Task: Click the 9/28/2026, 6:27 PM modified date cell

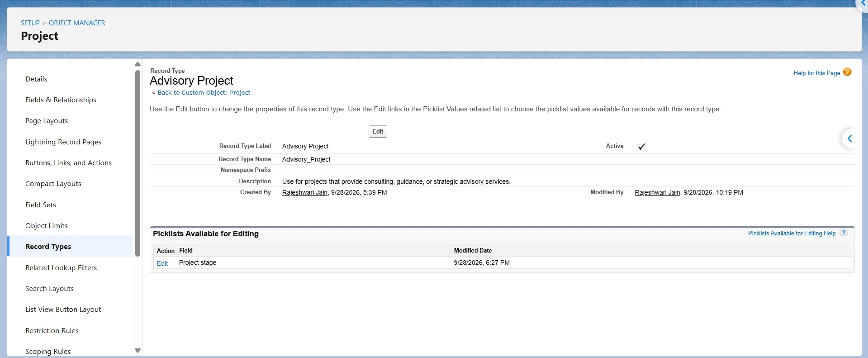Action: click(x=482, y=263)
